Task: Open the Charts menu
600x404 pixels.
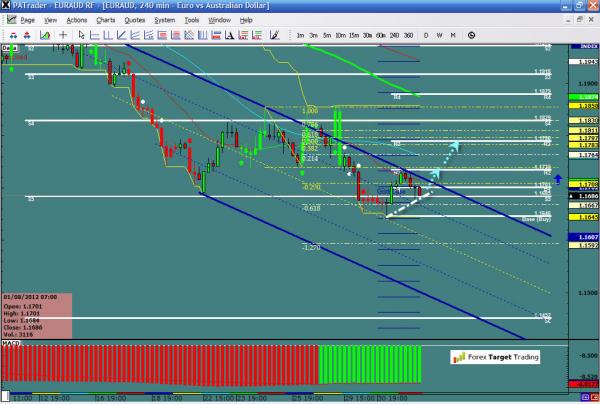Action: (104, 19)
